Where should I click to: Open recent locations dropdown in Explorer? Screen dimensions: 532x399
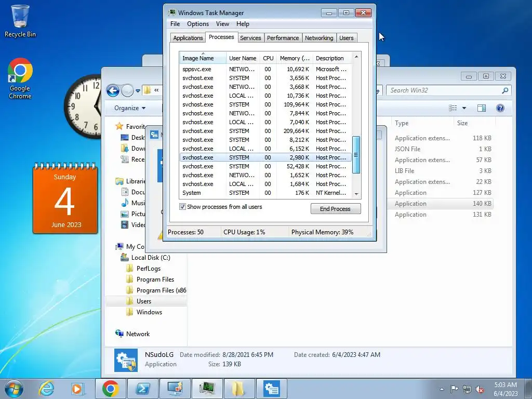[x=138, y=91]
